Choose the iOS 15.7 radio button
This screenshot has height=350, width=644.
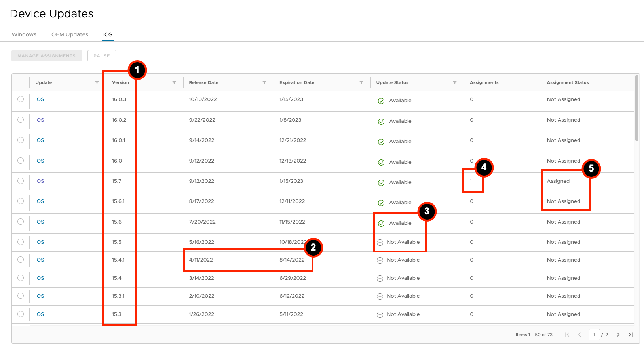tap(21, 181)
